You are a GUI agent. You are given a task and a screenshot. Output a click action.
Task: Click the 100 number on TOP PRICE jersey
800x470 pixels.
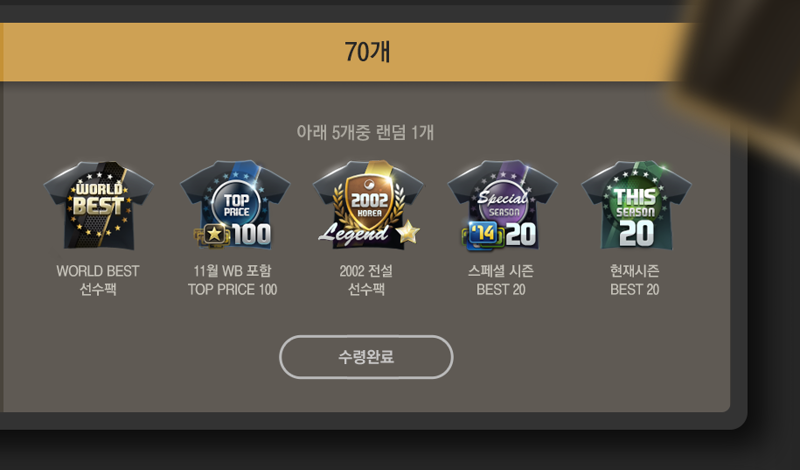pos(252,235)
